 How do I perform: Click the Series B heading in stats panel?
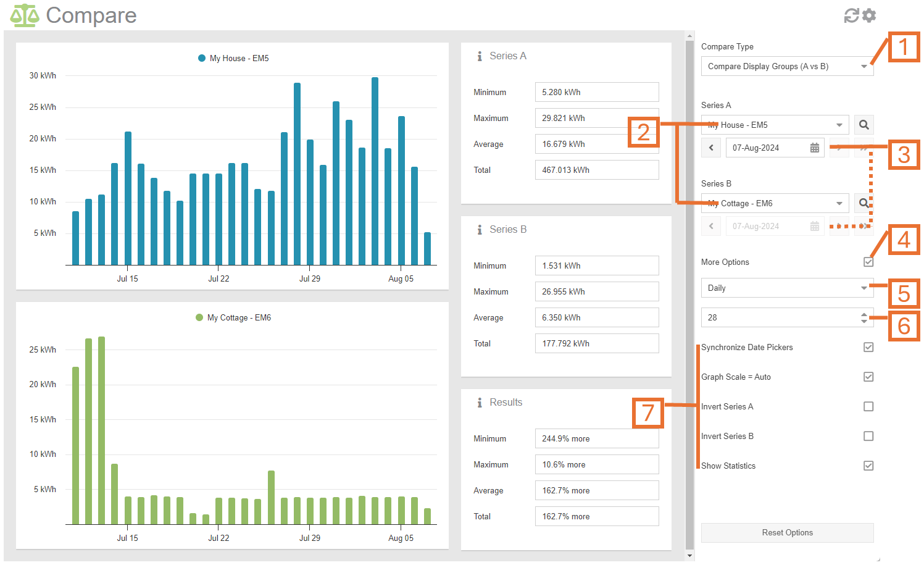pos(508,229)
